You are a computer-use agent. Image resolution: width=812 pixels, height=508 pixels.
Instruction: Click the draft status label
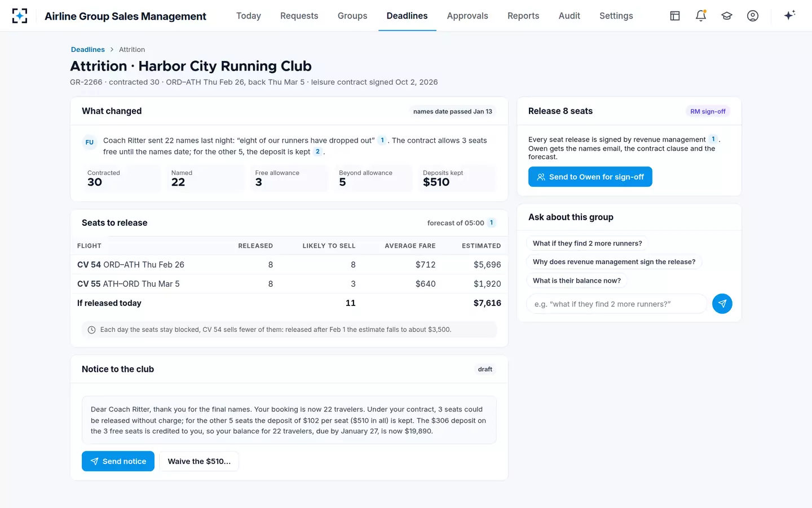coord(485,369)
